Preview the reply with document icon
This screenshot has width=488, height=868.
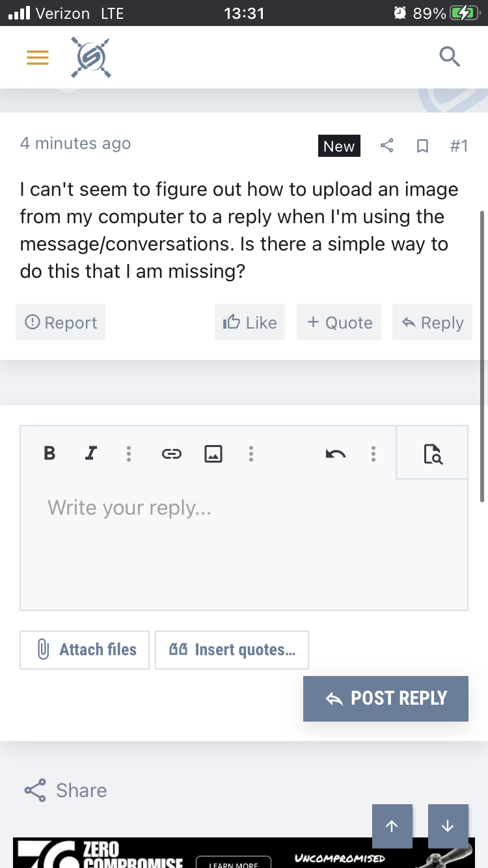(x=432, y=453)
